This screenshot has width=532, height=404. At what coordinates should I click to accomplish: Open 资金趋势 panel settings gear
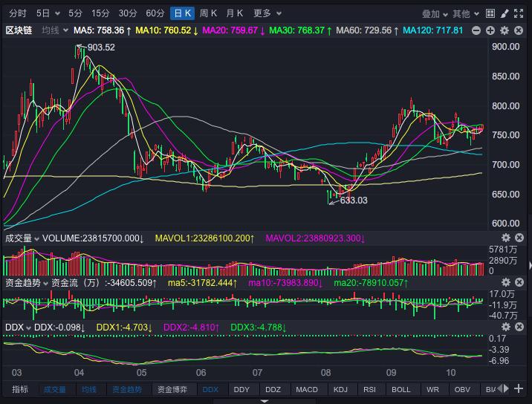pyautogui.click(x=505, y=282)
